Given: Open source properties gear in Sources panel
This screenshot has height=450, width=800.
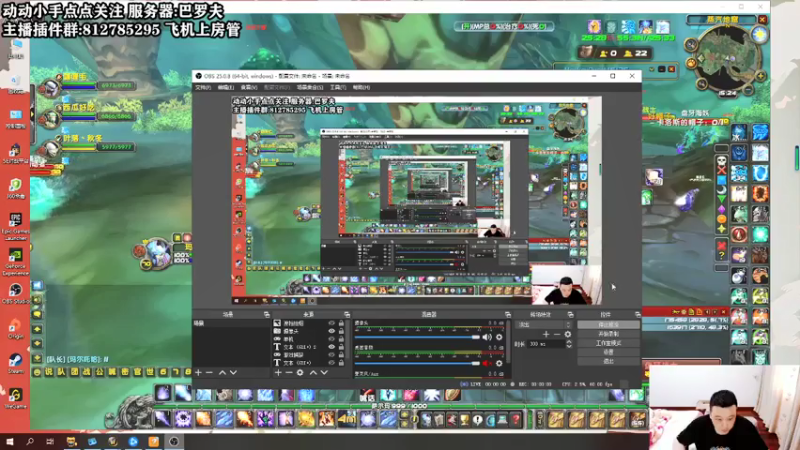Looking at the screenshot, I should pyautogui.click(x=300, y=372).
